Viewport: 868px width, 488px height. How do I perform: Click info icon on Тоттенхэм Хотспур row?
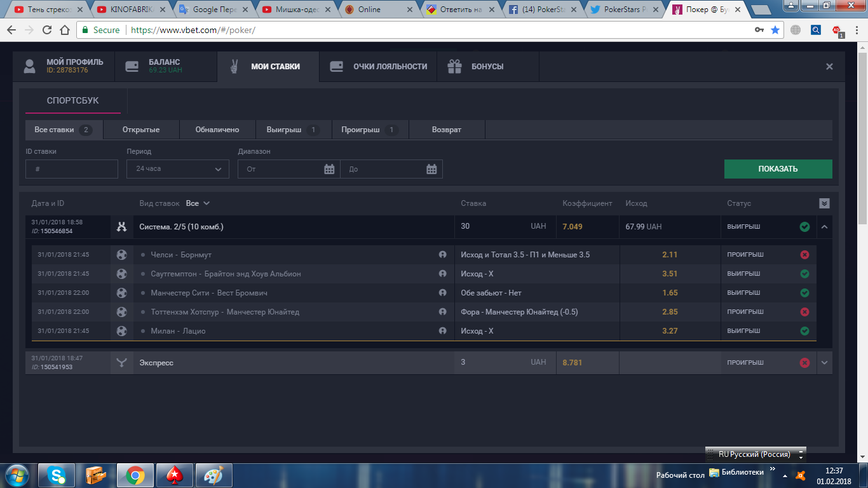coord(443,312)
